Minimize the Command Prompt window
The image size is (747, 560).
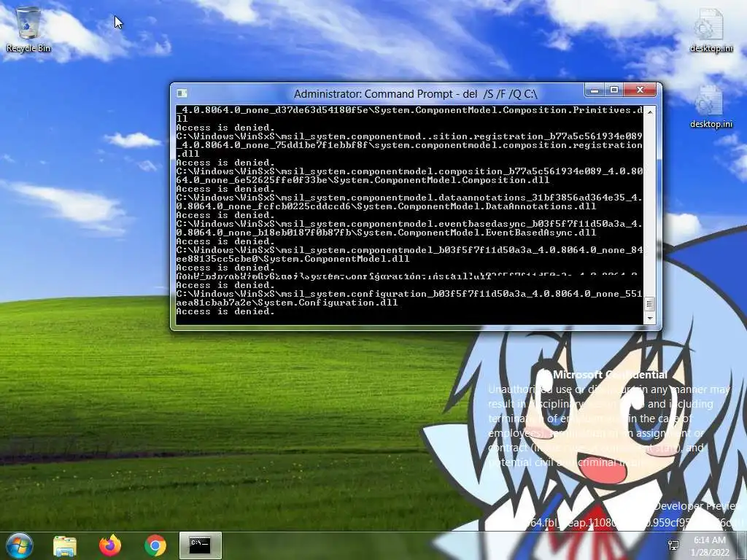(594, 90)
